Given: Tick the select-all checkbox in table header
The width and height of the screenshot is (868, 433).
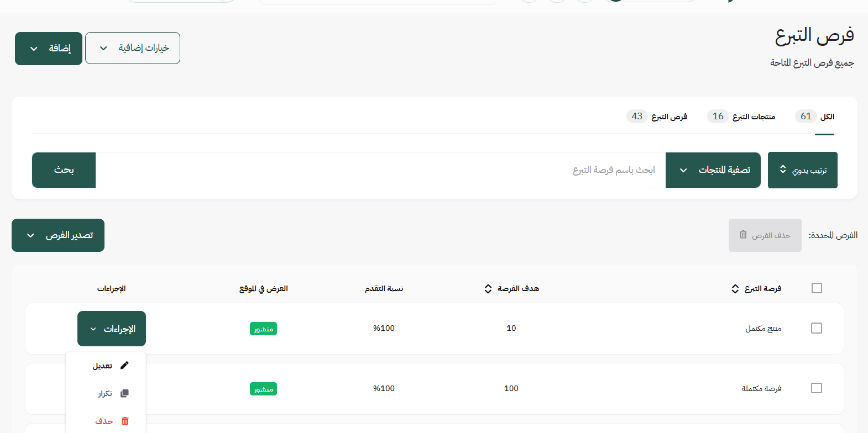Looking at the screenshot, I should 817,288.
